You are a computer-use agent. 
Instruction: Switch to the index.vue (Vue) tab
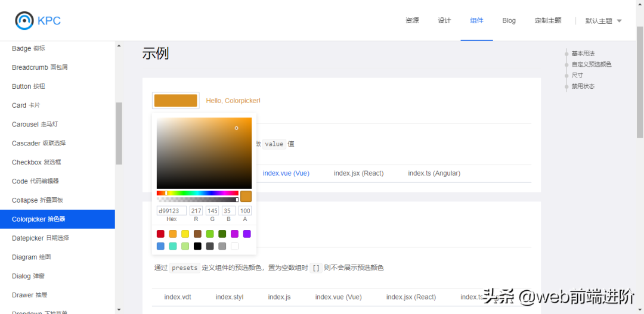click(286, 173)
